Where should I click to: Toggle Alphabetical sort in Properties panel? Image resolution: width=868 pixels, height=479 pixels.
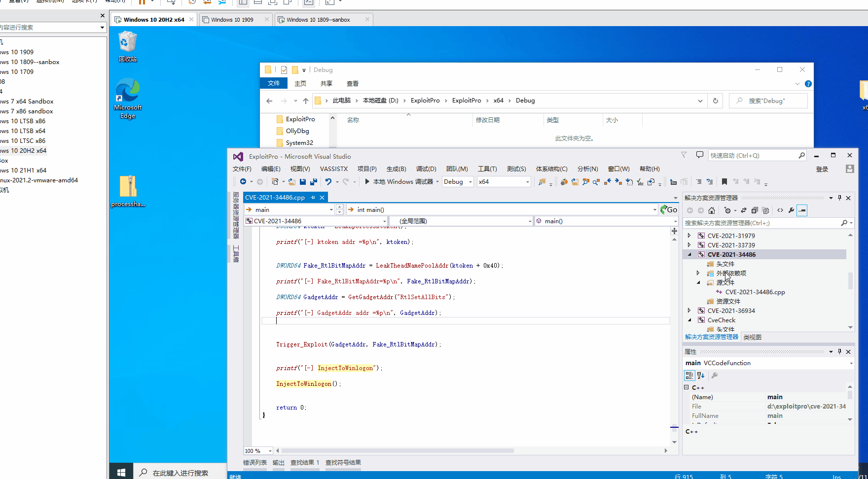pos(701,376)
